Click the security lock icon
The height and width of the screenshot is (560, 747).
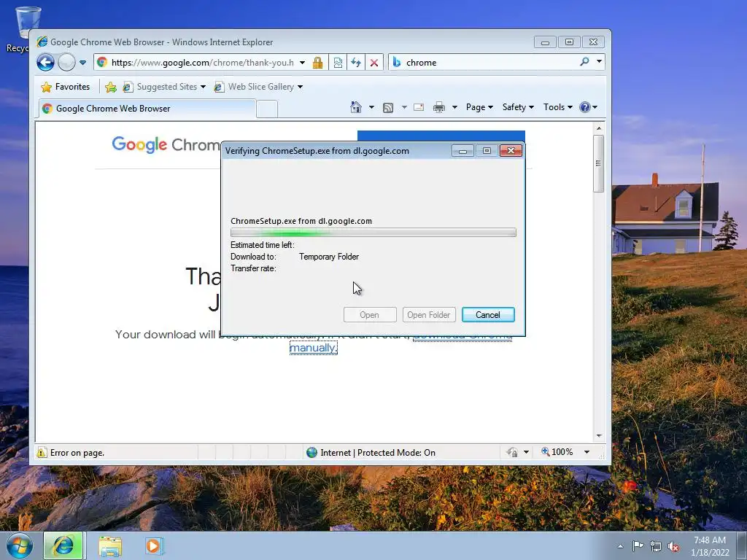click(317, 63)
